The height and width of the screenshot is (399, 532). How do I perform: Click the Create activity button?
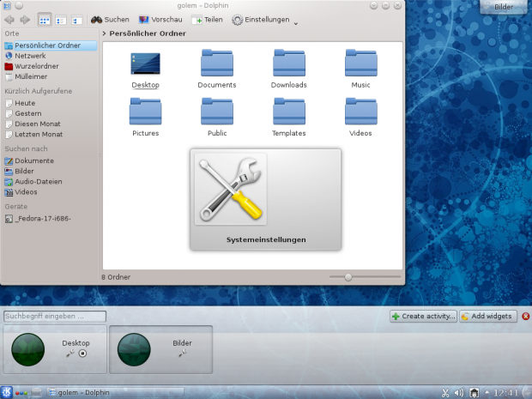coord(423,317)
